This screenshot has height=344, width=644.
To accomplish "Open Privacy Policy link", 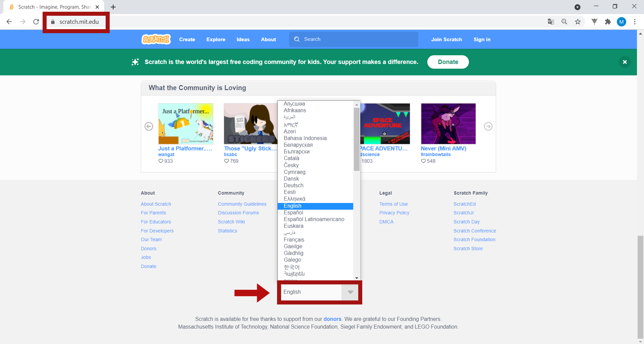I will (x=394, y=213).
